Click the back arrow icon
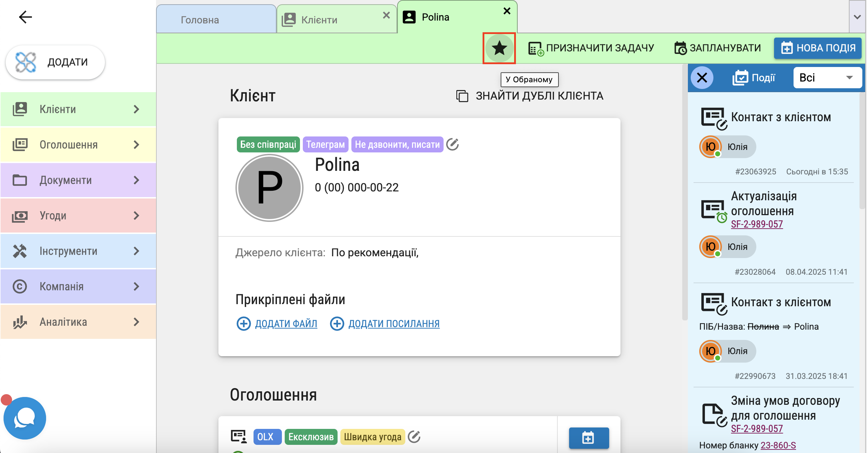The width and height of the screenshot is (868, 453). 25,17
